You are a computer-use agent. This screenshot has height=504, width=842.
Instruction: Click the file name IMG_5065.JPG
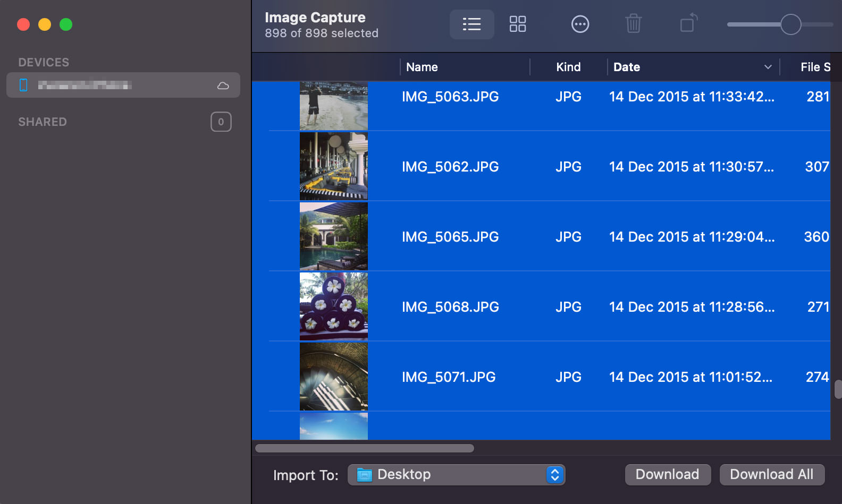point(450,237)
